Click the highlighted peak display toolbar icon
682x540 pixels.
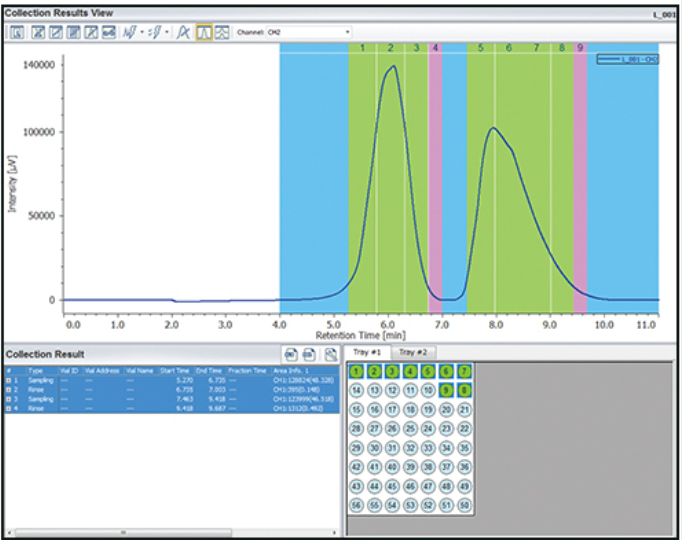(203, 32)
